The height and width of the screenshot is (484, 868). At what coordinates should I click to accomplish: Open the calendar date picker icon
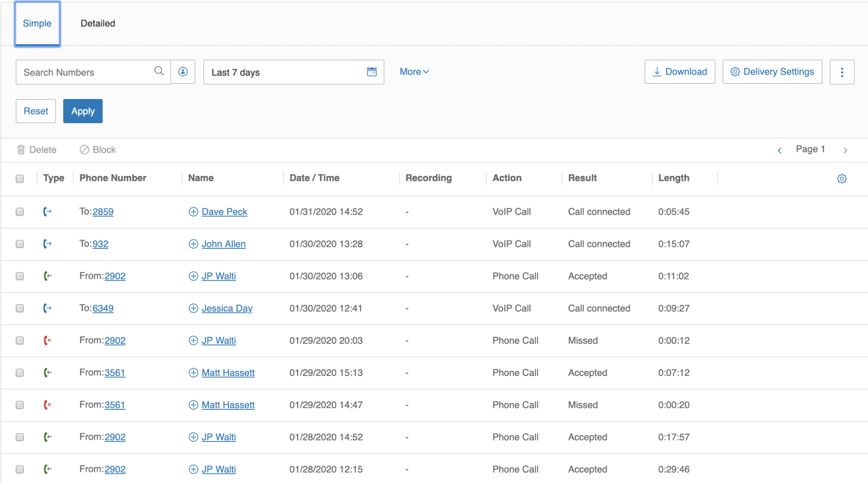point(372,72)
